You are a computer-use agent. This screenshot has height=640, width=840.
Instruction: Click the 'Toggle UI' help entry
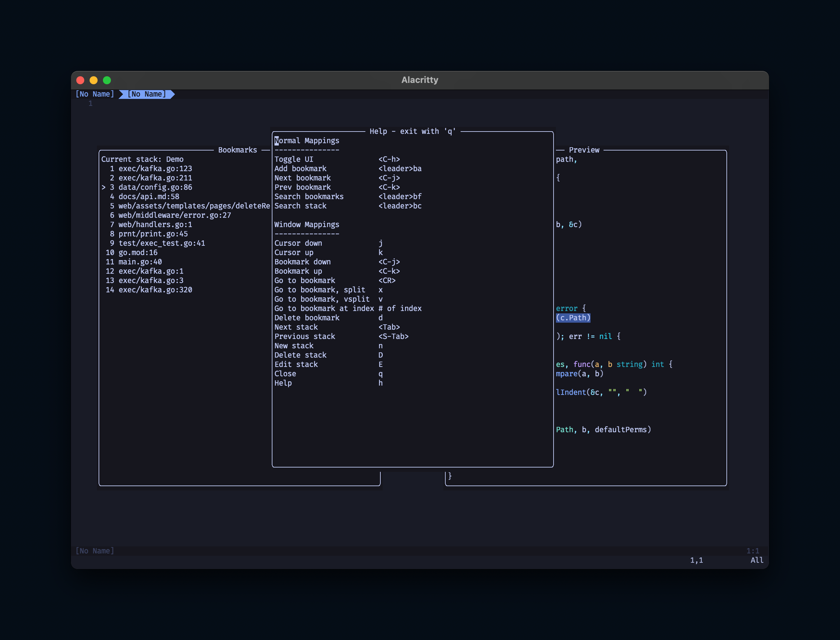point(294,159)
